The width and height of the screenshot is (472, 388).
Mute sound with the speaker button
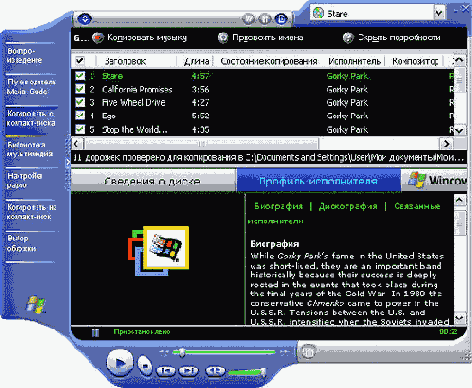[215, 371]
